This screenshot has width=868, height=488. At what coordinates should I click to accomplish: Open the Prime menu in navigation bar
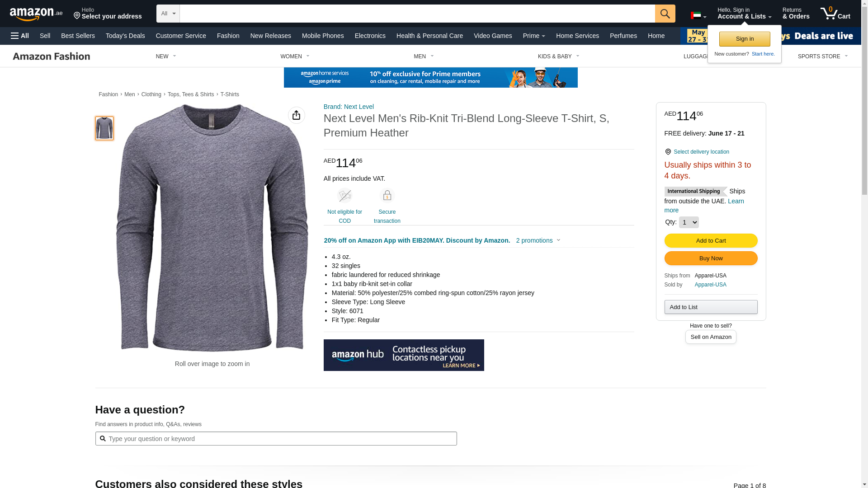coord(534,36)
